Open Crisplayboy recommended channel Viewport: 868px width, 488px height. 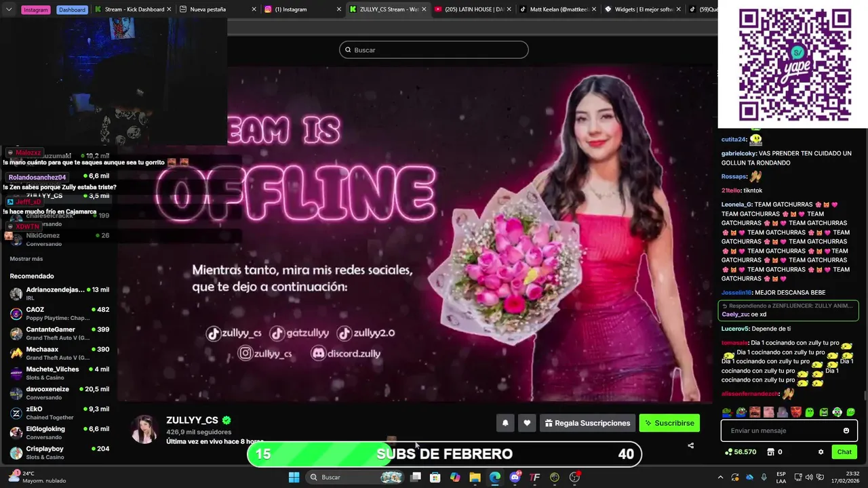[59, 453]
